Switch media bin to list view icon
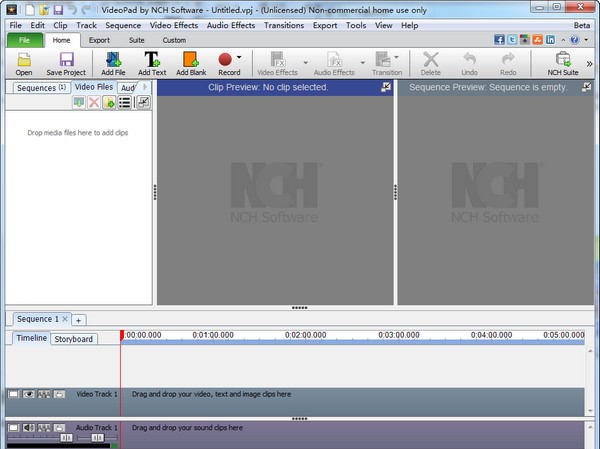 (124, 102)
